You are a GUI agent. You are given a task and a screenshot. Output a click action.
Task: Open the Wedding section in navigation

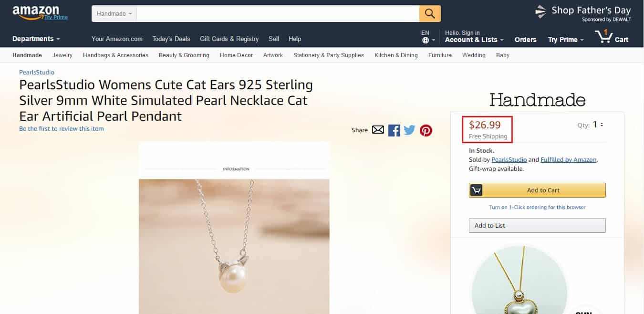click(x=473, y=55)
